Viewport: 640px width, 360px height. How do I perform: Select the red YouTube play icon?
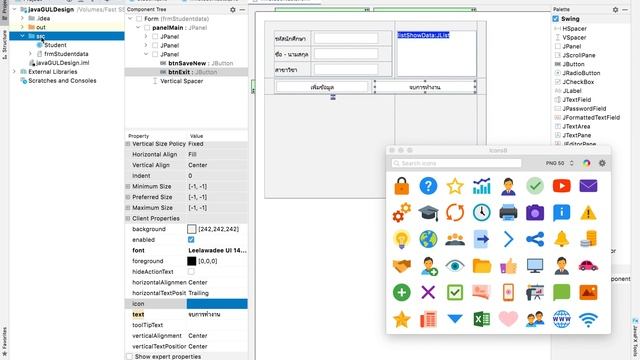point(562,186)
